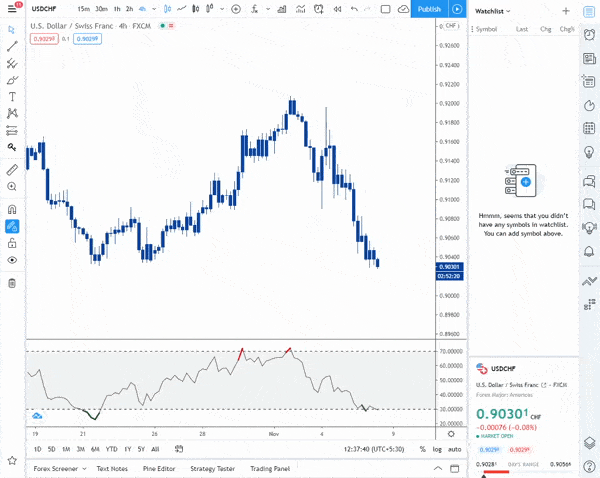Click the compare or add symbol icon

236,9
